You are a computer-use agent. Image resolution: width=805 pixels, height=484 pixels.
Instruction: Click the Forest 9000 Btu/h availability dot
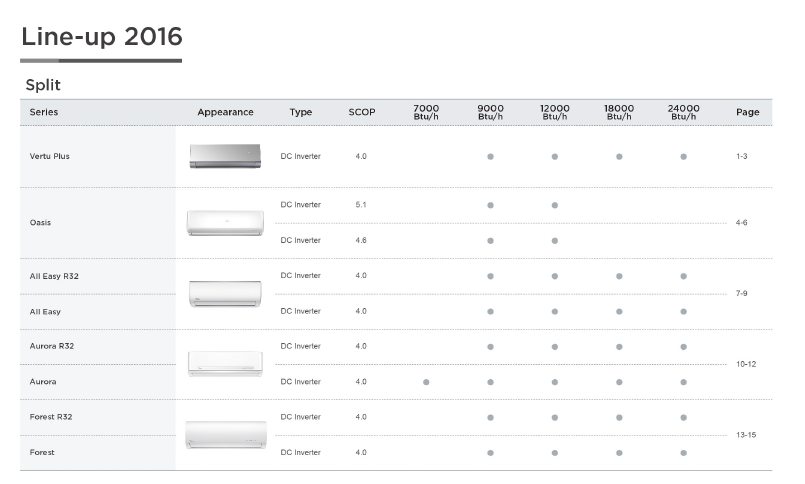point(490,453)
